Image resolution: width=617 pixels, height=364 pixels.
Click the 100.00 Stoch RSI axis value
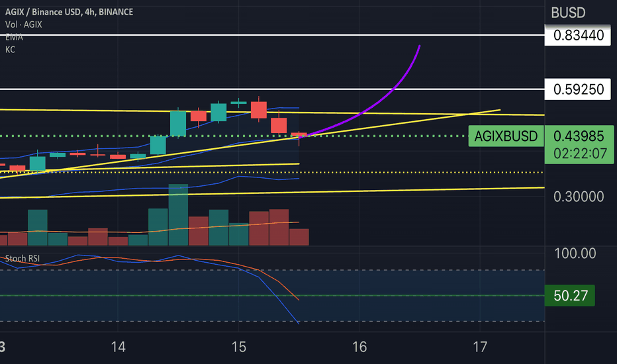point(575,253)
